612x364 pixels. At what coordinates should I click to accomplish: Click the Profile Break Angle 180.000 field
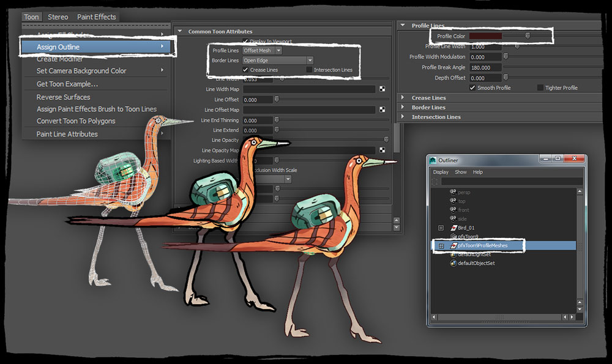(x=485, y=67)
